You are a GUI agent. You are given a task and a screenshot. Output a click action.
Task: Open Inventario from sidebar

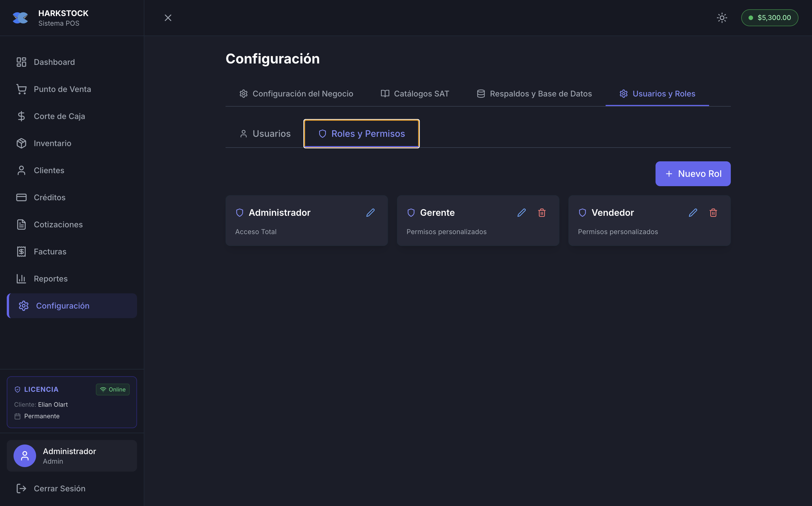[x=52, y=143]
